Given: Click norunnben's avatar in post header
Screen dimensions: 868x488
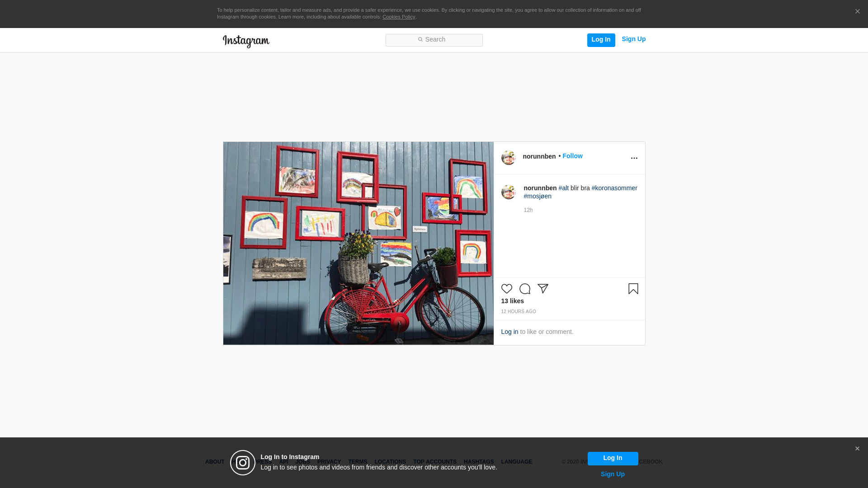Looking at the screenshot, I should 508,158.
